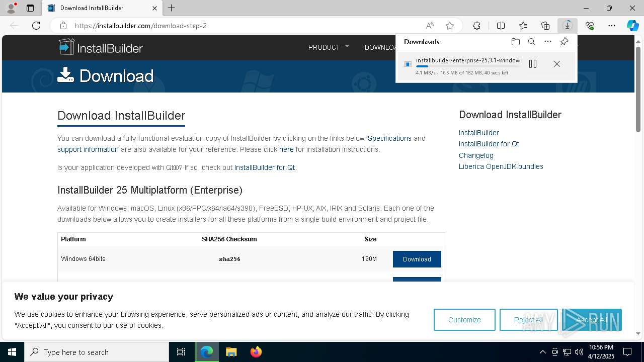
Task: Launch Firefox from the taskbar
Action: (256, 352)
